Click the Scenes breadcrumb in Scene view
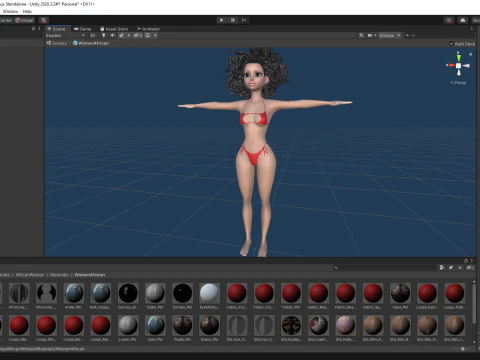This screenshot has width=480, height=360. click(57, 43)
